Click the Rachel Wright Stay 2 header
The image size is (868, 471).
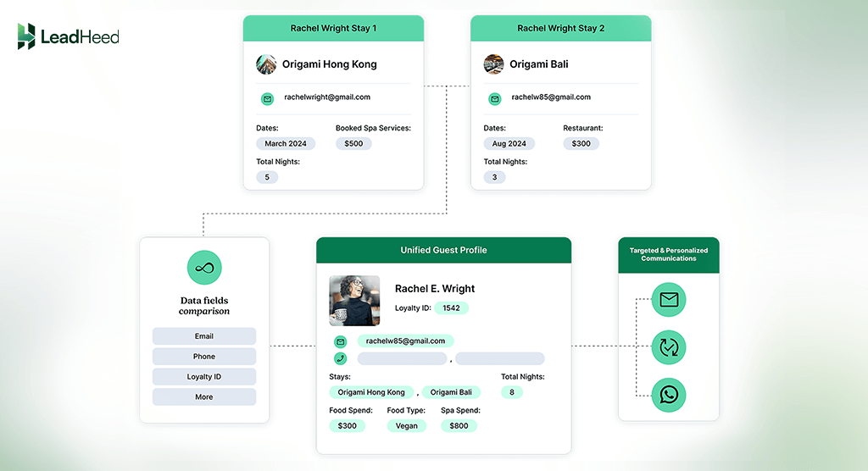[x=561, y=28]
